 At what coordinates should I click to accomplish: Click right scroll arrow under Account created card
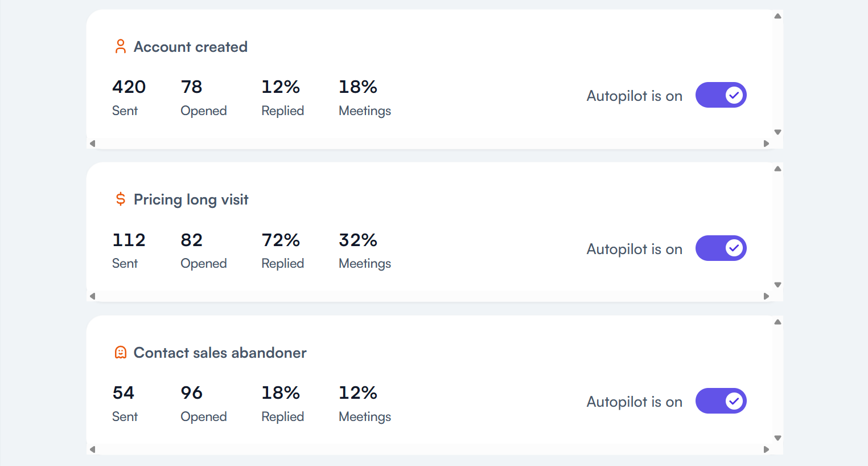(x=766, y=144)
